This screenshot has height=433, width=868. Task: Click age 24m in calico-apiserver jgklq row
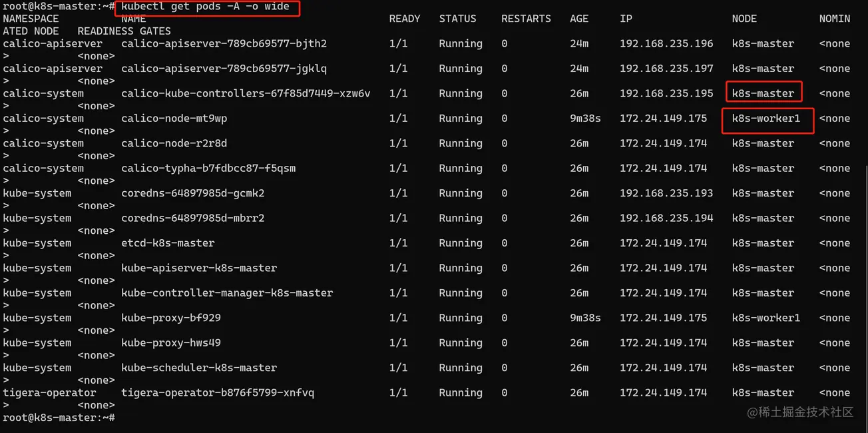579,69
